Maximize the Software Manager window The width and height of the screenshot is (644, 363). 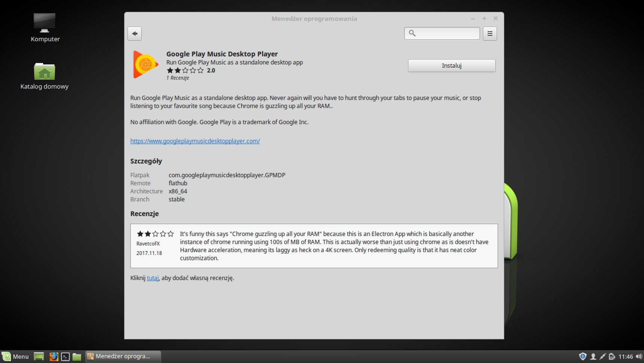pyautogui.click(x=484, y=18)
